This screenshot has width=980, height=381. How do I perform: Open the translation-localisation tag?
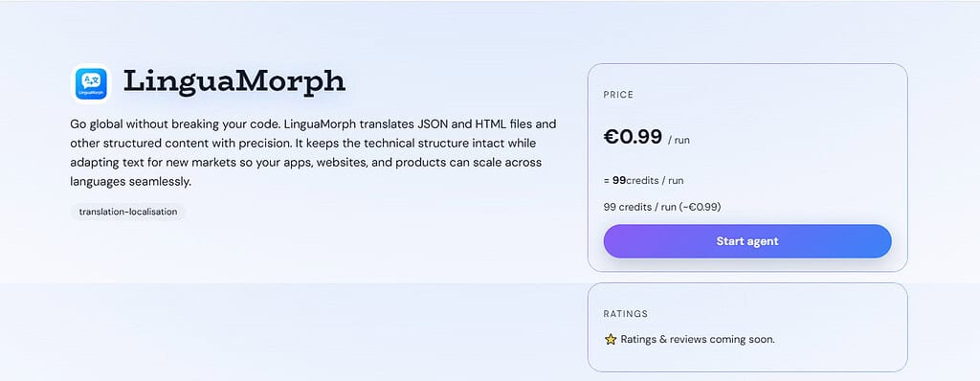tap(128, 212)
